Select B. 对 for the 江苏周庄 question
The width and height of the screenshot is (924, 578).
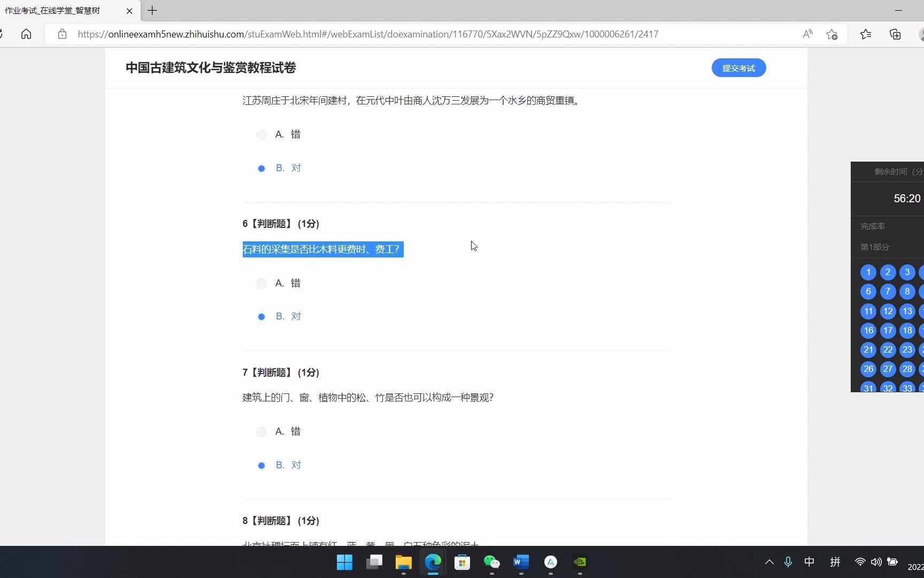tap(261, 169)
